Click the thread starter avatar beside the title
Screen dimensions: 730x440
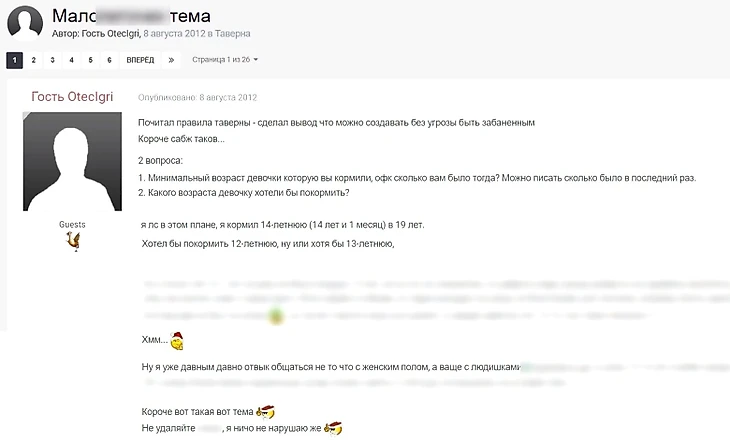[25, 23]
